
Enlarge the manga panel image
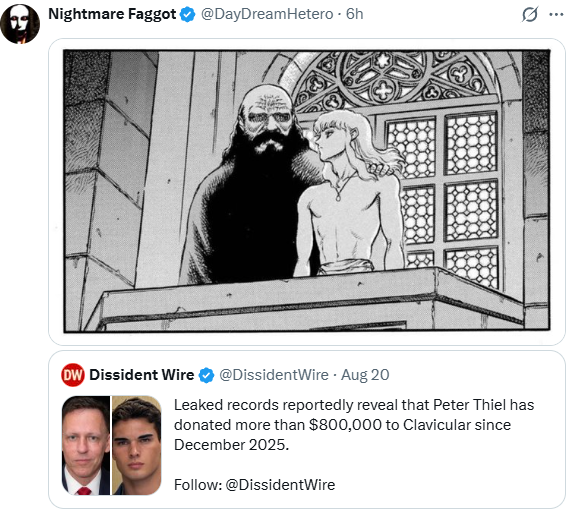[x=307, y=191]
